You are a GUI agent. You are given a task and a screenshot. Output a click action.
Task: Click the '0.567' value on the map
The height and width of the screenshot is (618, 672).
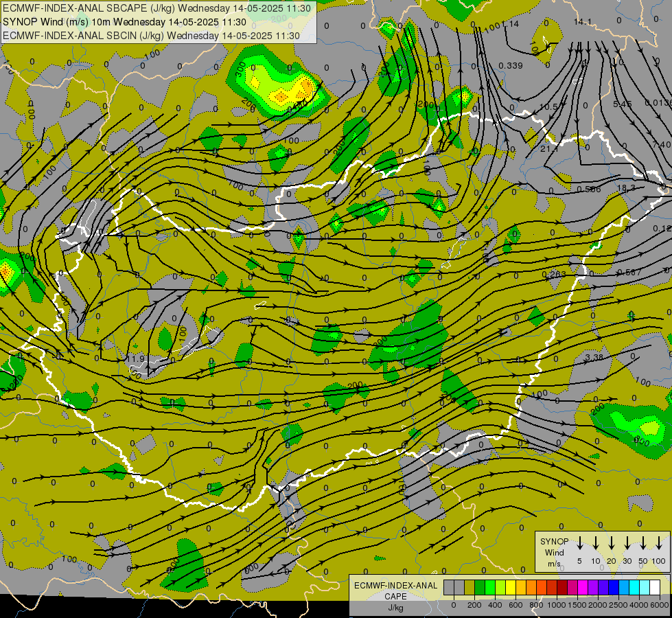(x=629, y=273)
